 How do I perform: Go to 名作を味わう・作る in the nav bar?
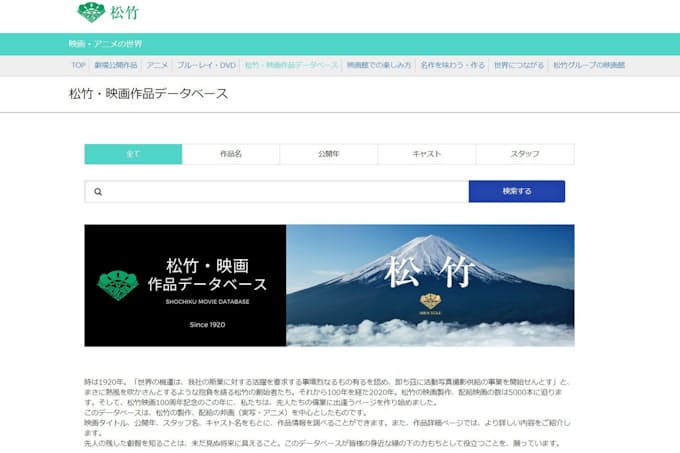click(x=452, y=65)
